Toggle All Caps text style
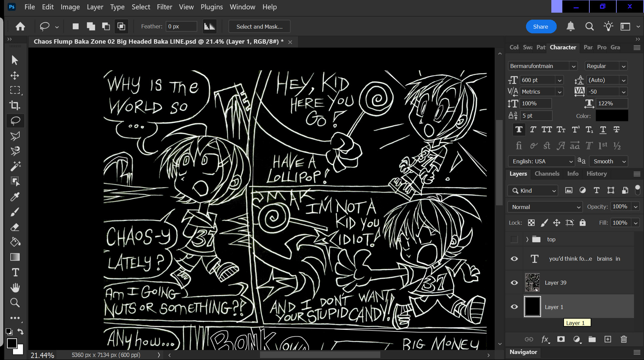This screenshot has height=360, width=644. [547, 130]
